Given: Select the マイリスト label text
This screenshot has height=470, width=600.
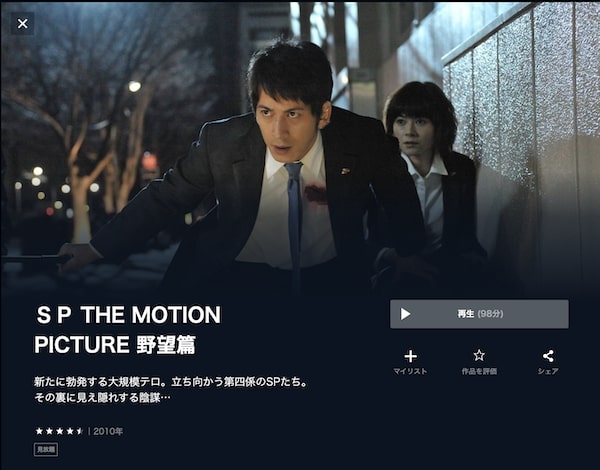Looking at the screenshot, I should click(410, 371).
